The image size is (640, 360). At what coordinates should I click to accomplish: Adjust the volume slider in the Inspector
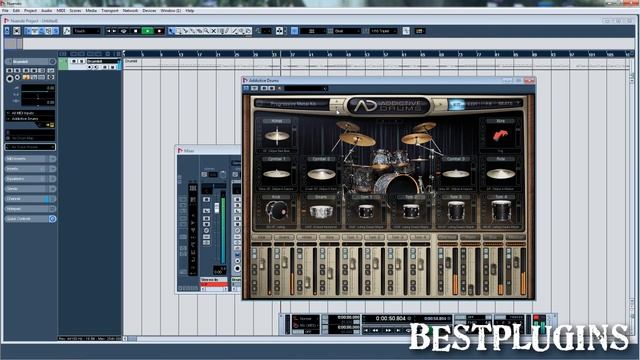tap(38, 88)
